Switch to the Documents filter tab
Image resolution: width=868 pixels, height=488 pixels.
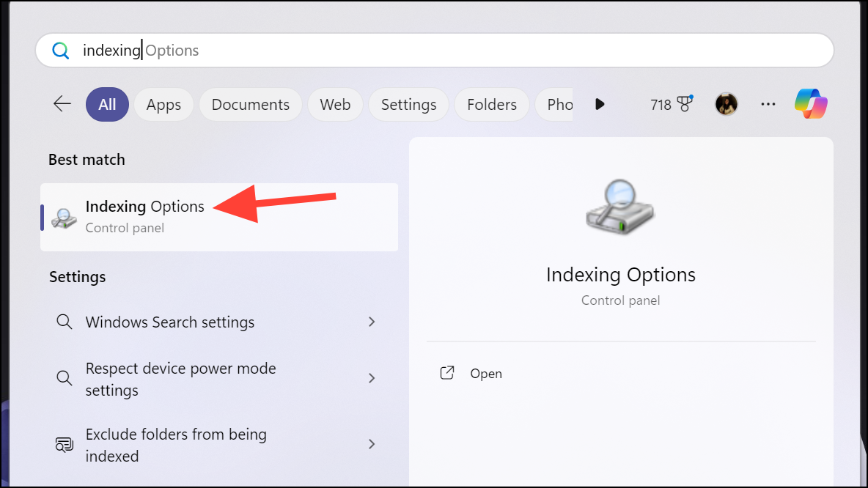point(250,104)
